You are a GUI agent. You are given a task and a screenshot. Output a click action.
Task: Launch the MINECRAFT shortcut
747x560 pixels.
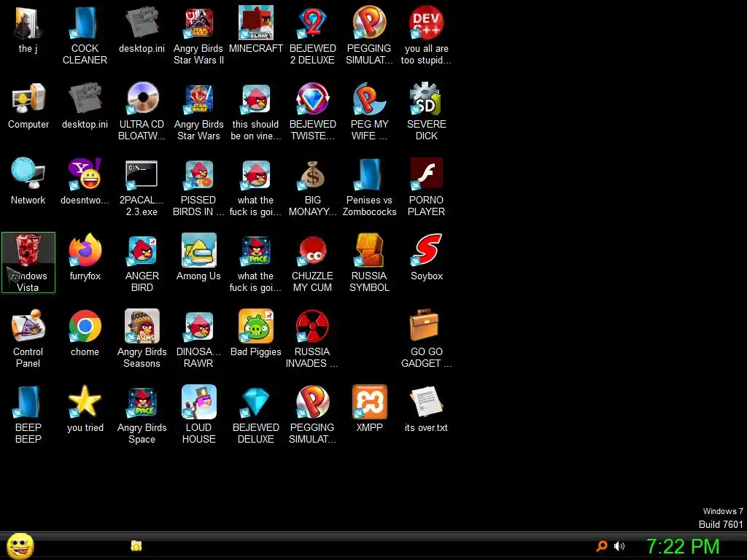256,30
